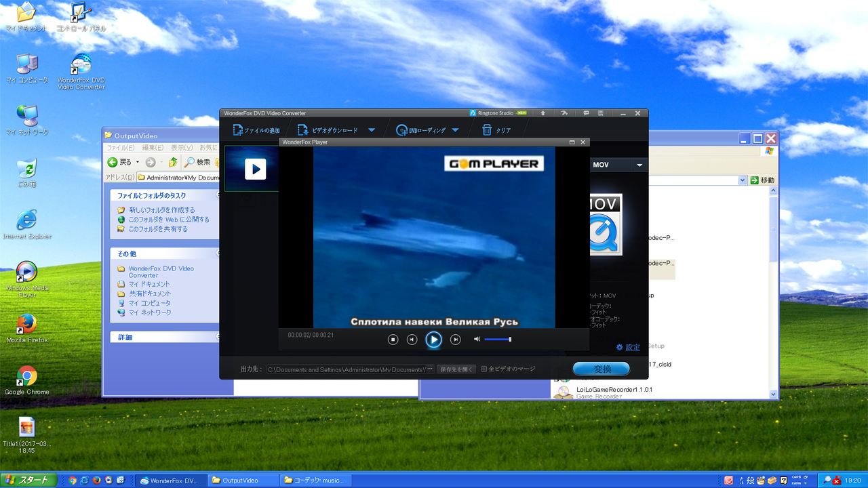Click the 移動 go button in the right window
Screen dimensions: 868x488
pos(762,180)
